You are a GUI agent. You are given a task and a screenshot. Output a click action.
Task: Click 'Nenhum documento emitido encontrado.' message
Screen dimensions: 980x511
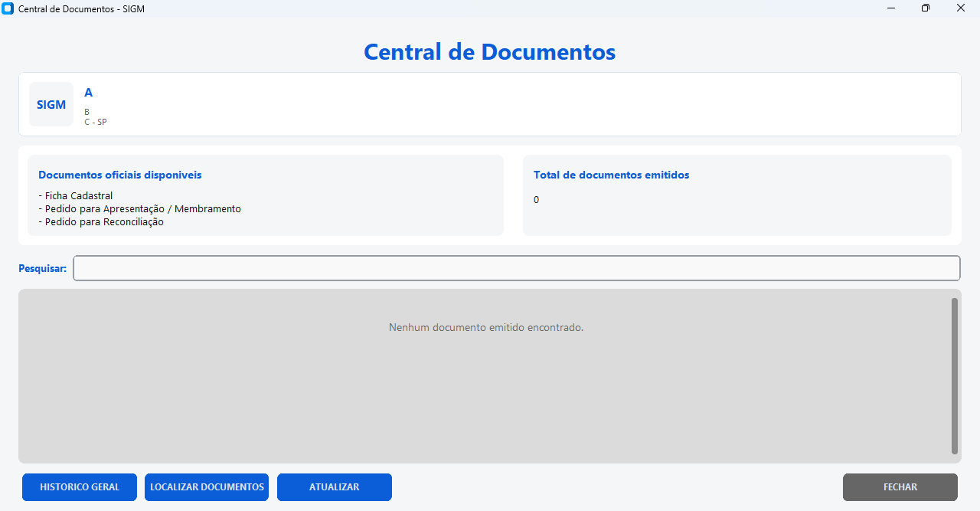[486, 327]
